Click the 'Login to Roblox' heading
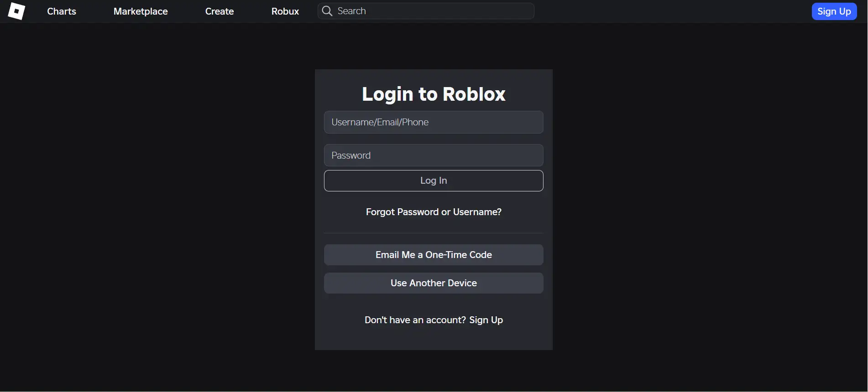The width and height of the screenshot is (868, 392). coord(434,94)
